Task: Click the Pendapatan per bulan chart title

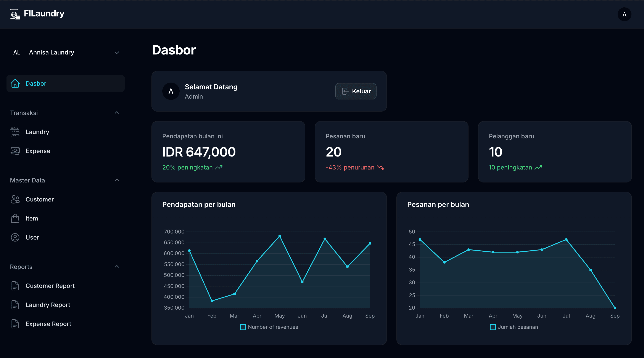Action: pyautogui.click(x=199, y=204)
